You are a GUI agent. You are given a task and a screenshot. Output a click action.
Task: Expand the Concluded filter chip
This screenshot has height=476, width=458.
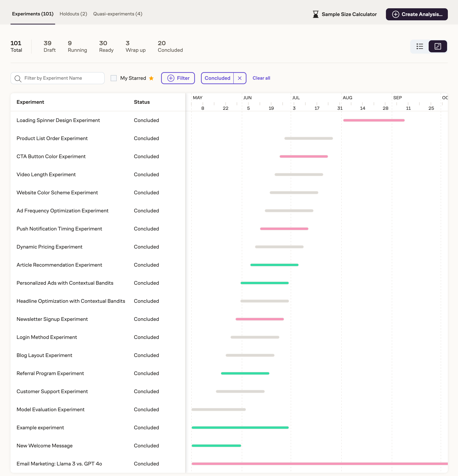tap(217, 78)
